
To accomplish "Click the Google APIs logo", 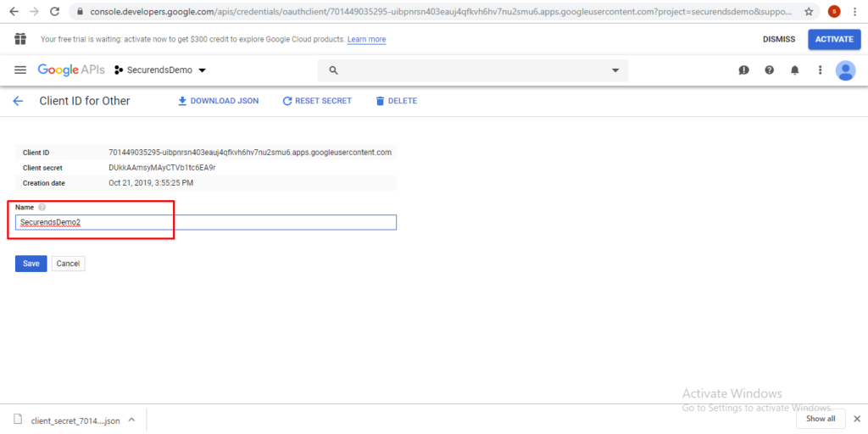I will [70, 70].
